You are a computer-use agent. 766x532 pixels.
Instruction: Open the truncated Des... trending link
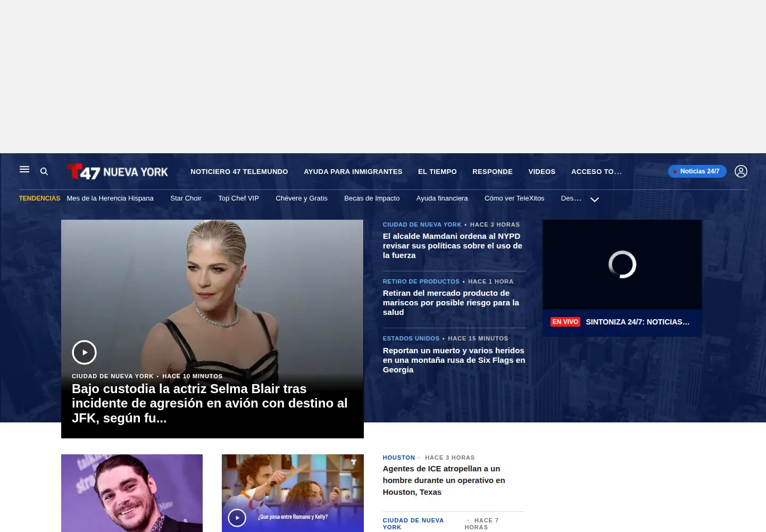pos(571,198)
